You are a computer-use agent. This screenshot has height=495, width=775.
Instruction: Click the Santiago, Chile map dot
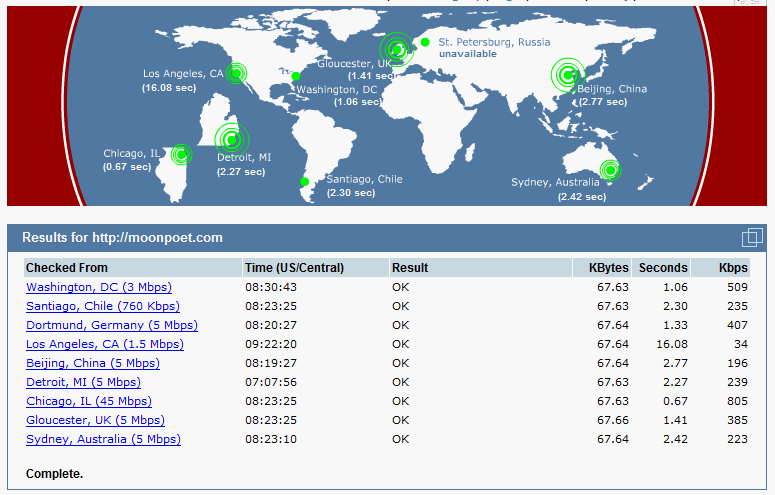click(x=305, y=181)
